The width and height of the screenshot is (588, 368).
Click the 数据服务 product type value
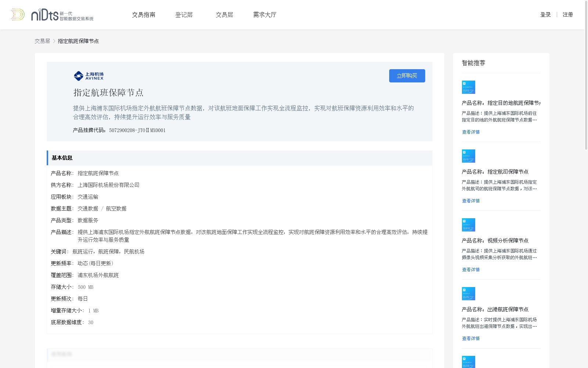[x=88, y=220]
